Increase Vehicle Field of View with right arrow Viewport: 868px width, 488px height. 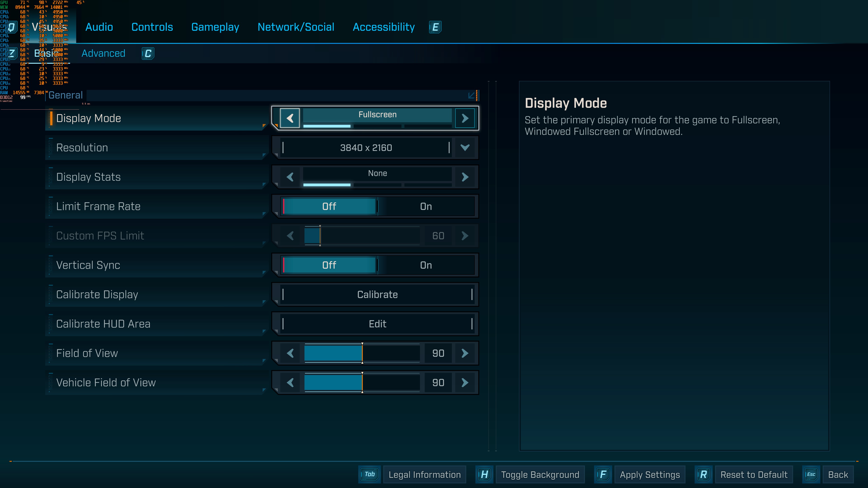click(465, 382)
